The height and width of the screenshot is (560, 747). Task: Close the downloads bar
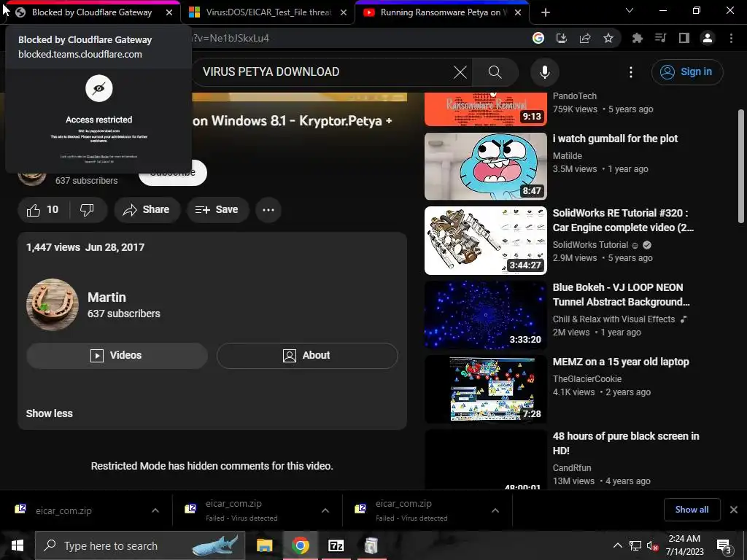[734, 510]
